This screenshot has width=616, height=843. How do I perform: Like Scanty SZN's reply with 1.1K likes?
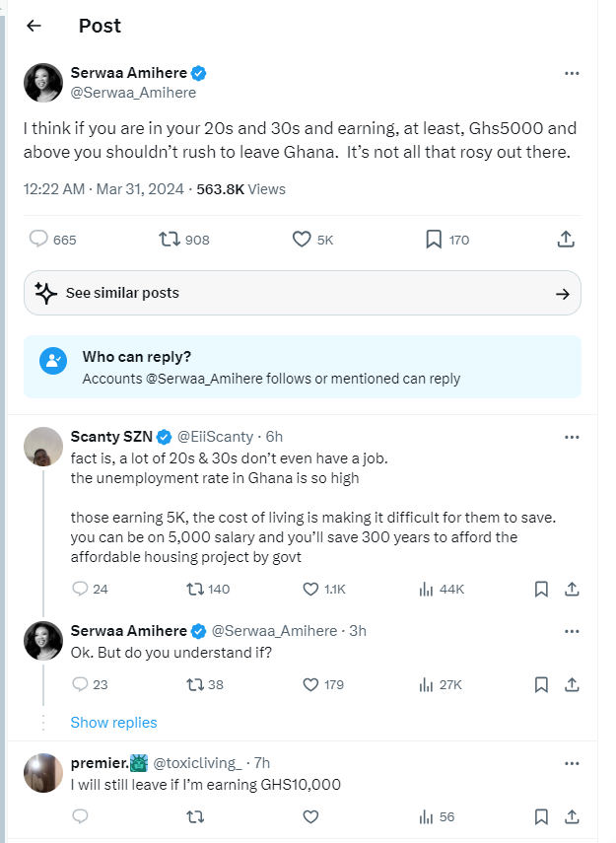pos(310,589)
